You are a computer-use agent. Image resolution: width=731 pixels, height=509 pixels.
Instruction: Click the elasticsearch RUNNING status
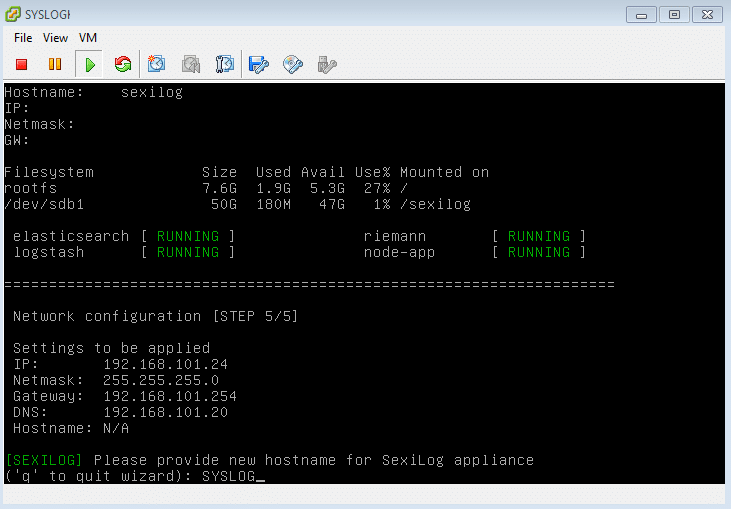point(188,236)
